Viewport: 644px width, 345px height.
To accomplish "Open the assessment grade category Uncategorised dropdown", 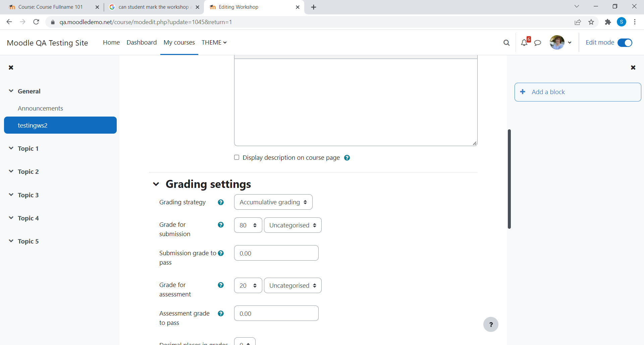I will point(292,285).
